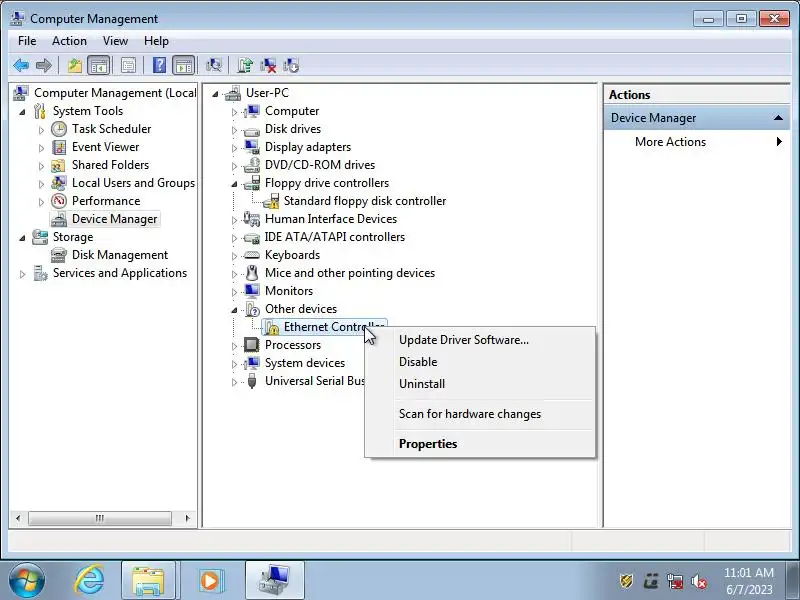800x600 pixels.
Task: Click the Disk Management icon
Action: click(59, 255)
